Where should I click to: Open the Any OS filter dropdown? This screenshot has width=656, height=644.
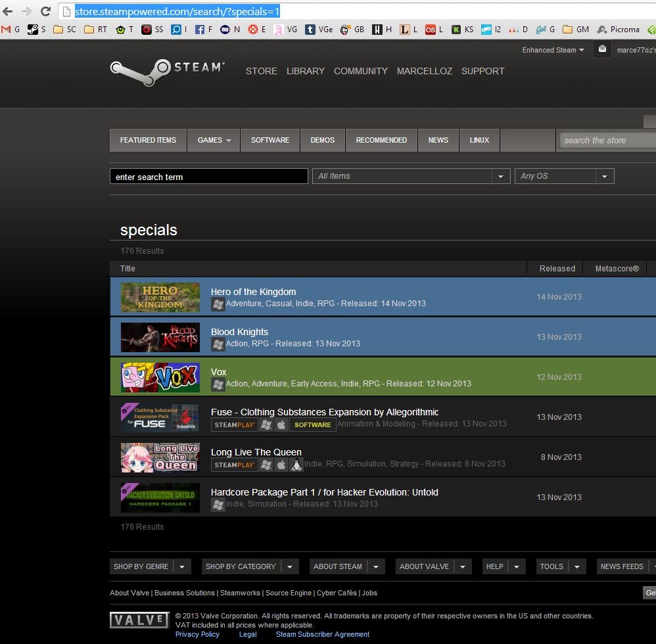coord(565,176)
